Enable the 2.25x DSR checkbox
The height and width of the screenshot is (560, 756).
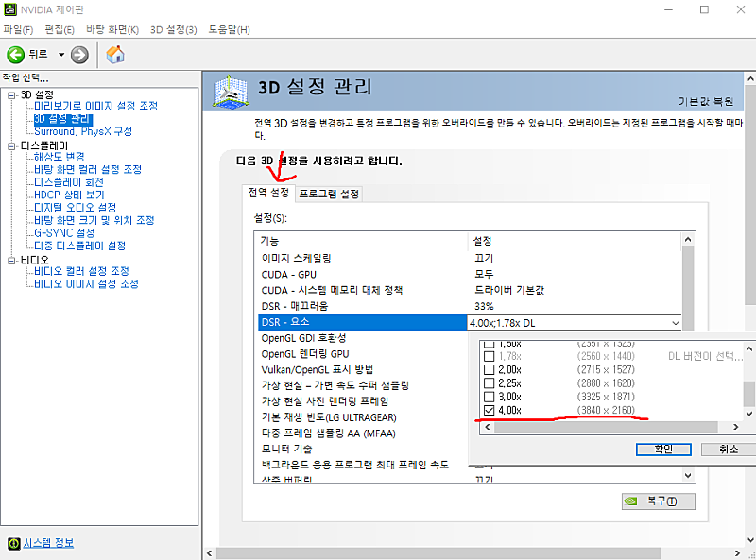click(489, 383)
